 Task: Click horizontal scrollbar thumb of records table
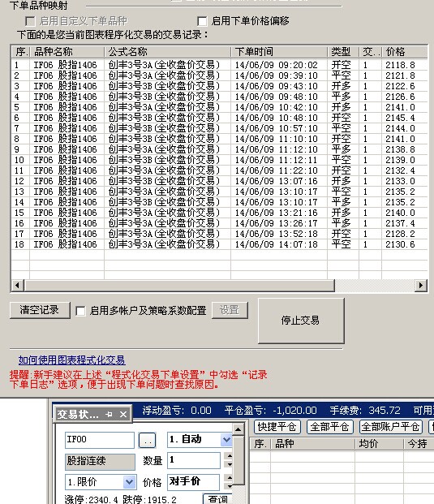179,286
